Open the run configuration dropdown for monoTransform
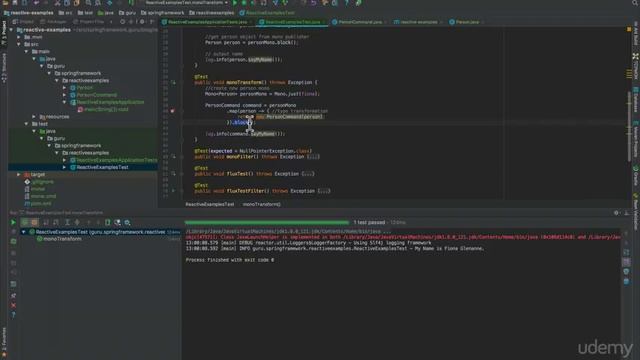 click(x=187, y=3)
